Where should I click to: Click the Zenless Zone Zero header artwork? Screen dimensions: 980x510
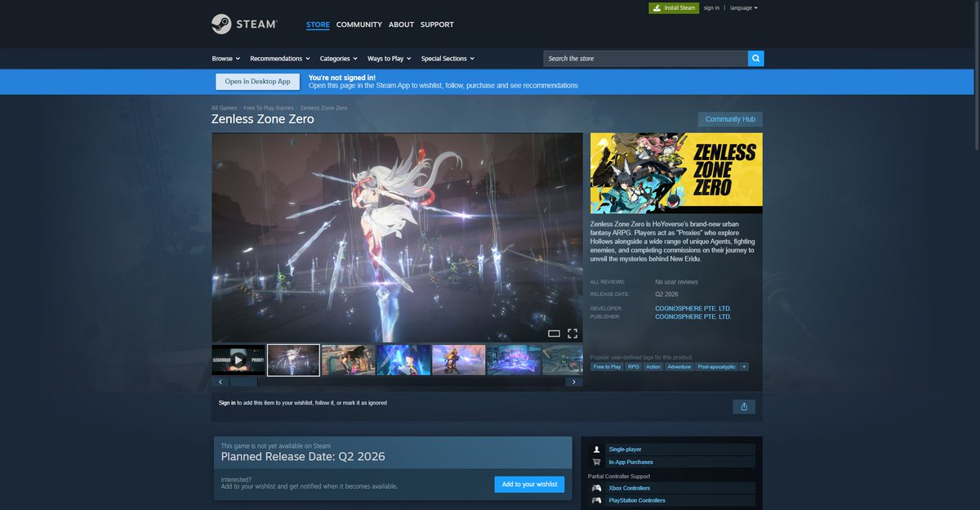coord(676,173)
